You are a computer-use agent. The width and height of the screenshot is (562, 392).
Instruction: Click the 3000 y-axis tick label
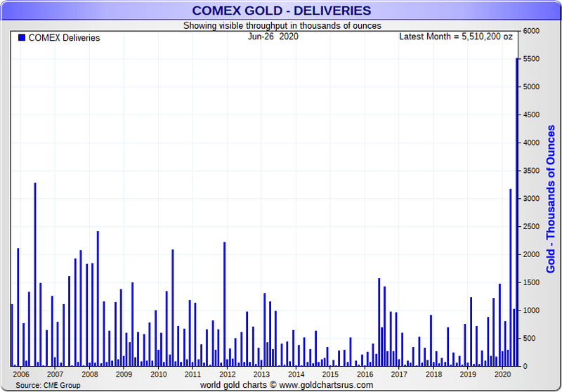[531, 199]
